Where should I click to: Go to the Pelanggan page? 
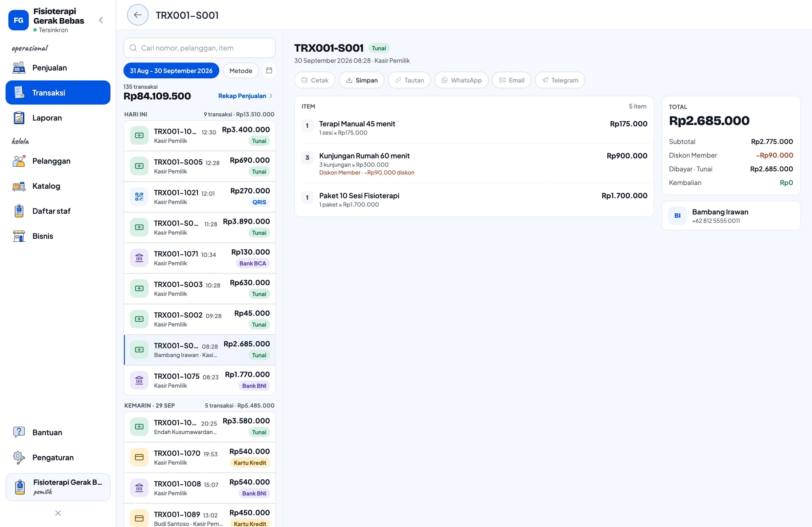[x=58, y=161]
